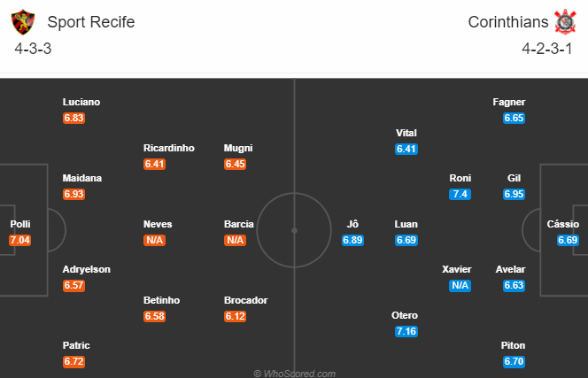Click the WhoScored.com watermark
The image size is (588, 378).
[294, 373]
